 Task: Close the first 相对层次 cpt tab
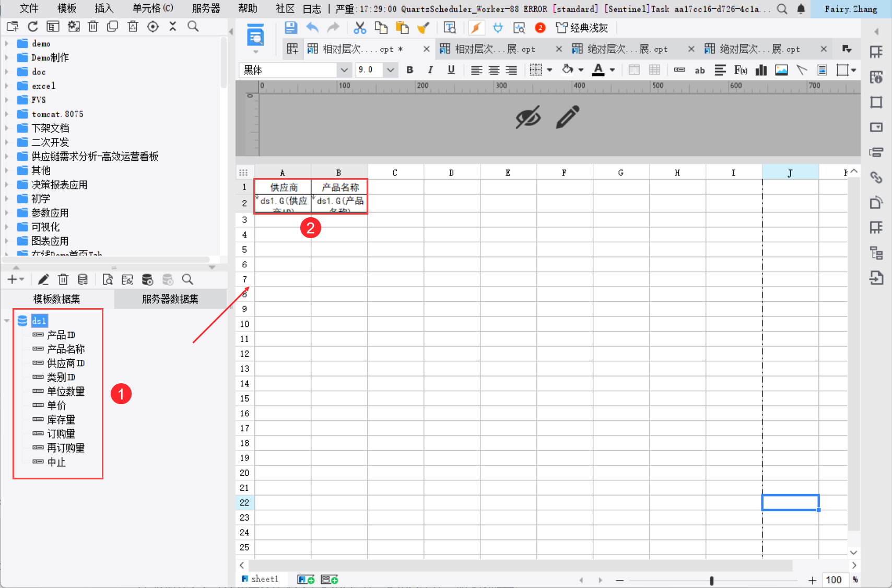426,49
